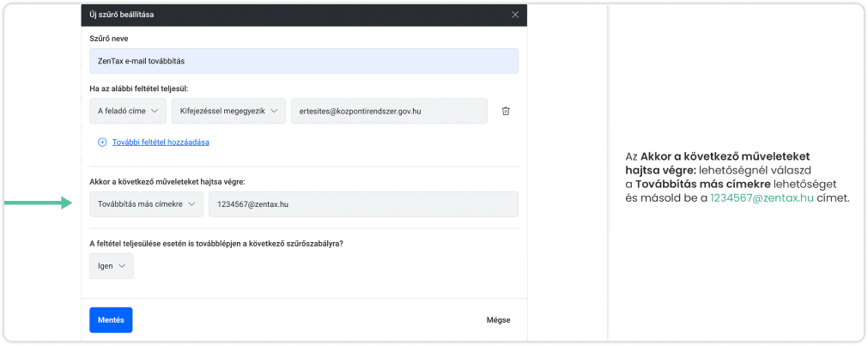Expand the Kifejezéssel megegyezik dropdown

tap(228, 111)
